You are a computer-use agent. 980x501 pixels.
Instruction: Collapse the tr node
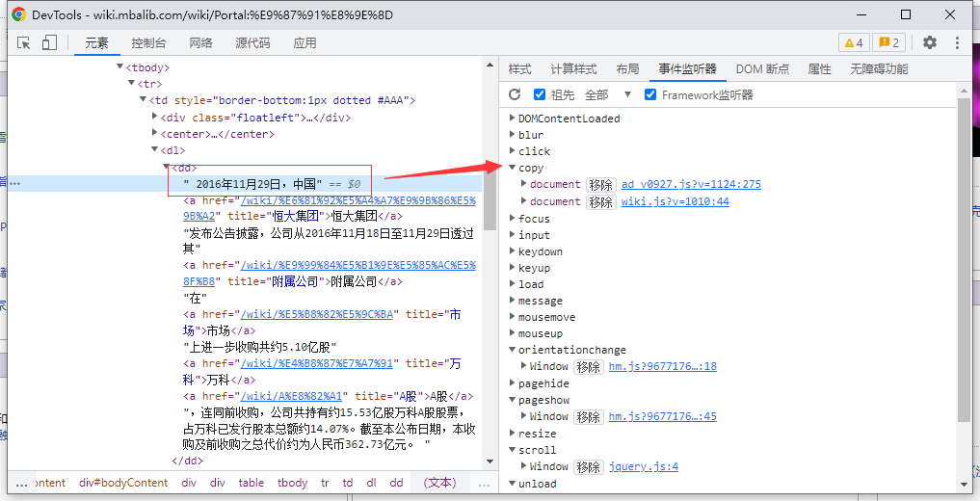point(131,83)
